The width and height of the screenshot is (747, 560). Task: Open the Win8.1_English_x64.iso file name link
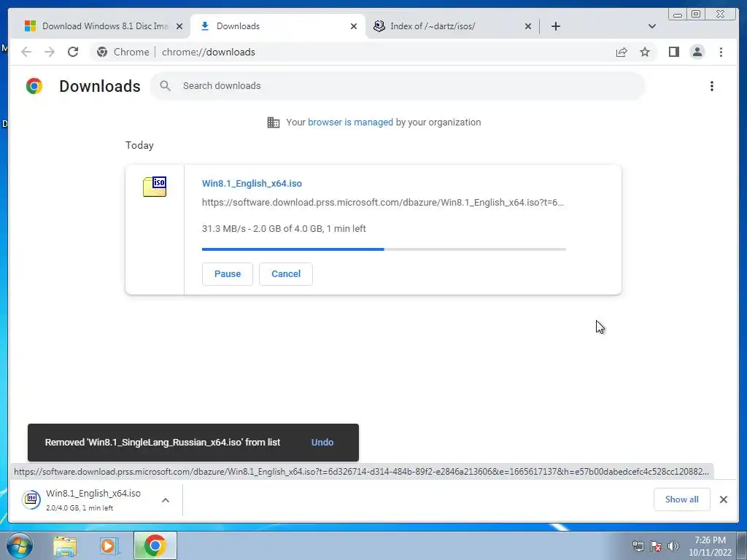pos(252,183)
